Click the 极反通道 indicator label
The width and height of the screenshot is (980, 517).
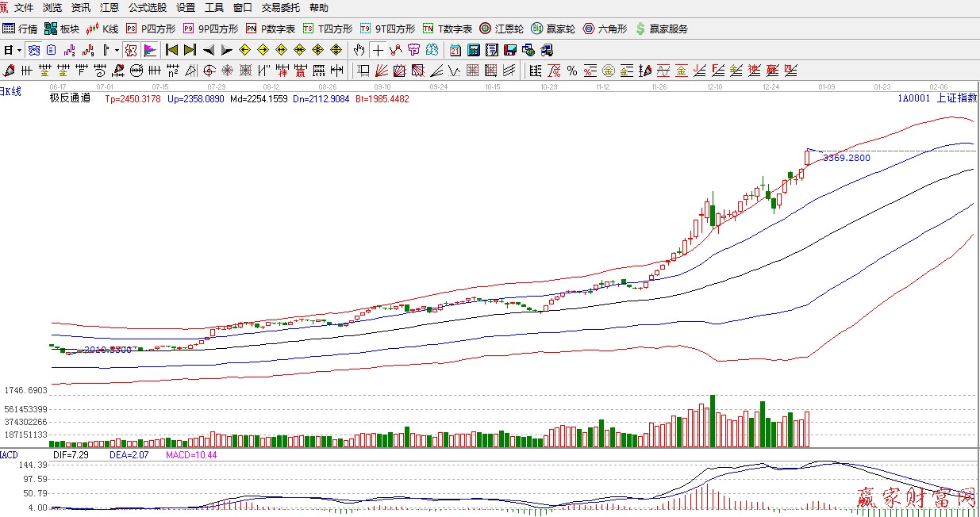pos(70,99)
